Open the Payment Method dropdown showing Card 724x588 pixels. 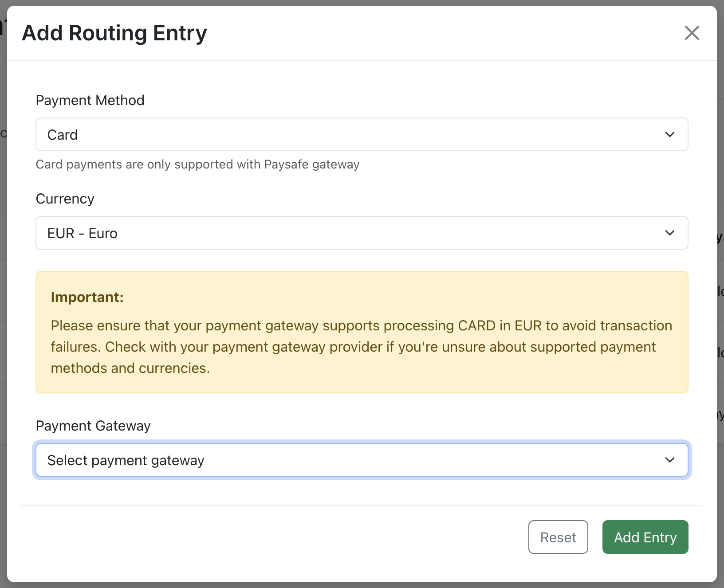point(362,134)
